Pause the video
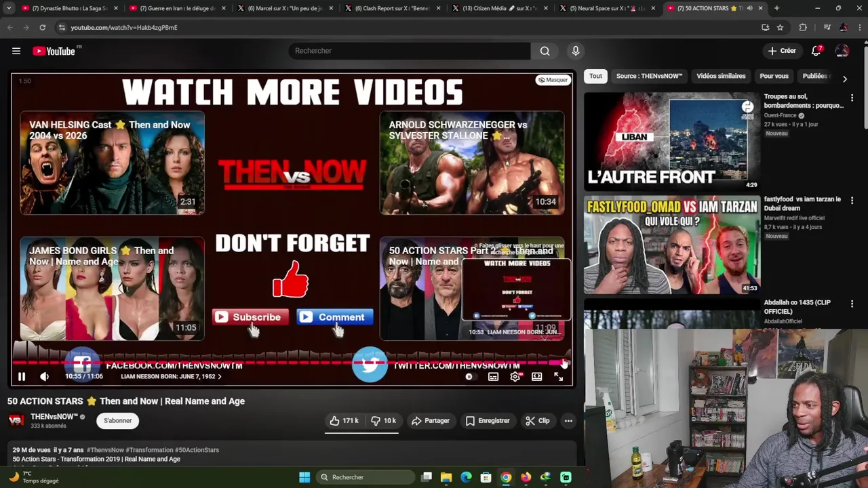The width and height of the screenshot is (868, 488). tap(22, 377)
